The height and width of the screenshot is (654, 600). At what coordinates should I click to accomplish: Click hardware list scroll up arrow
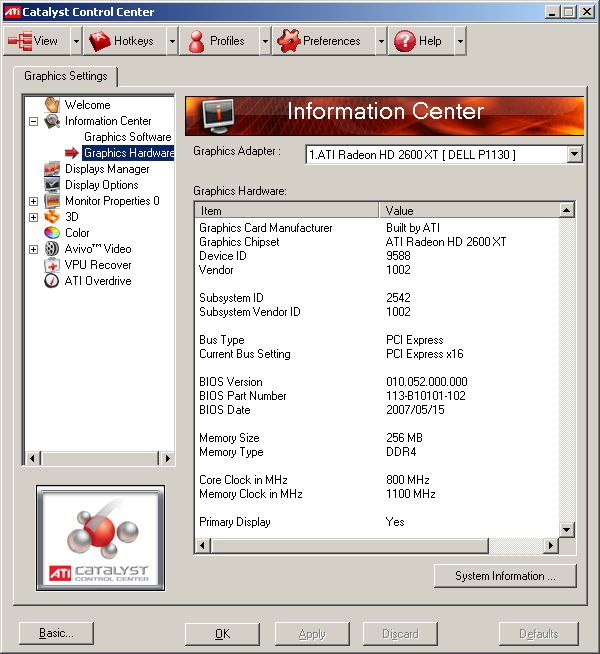coord(566,210)
